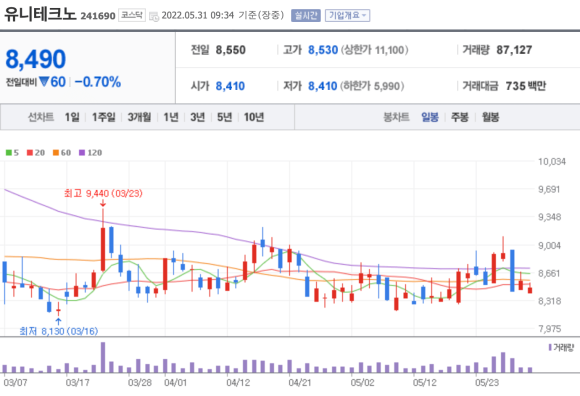This screenshot has width=580, height=396.
Task: Click the 저가 value 8,410
Action: click(323, 86)
